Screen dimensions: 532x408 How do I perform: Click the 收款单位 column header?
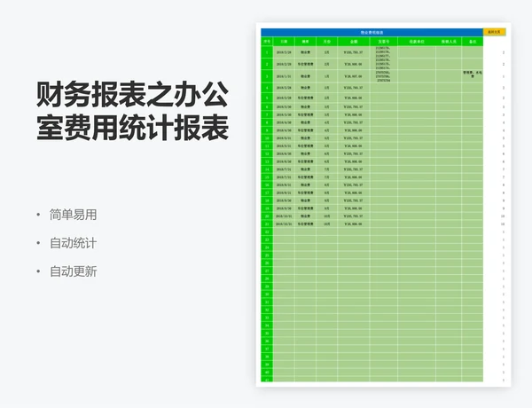417,42
